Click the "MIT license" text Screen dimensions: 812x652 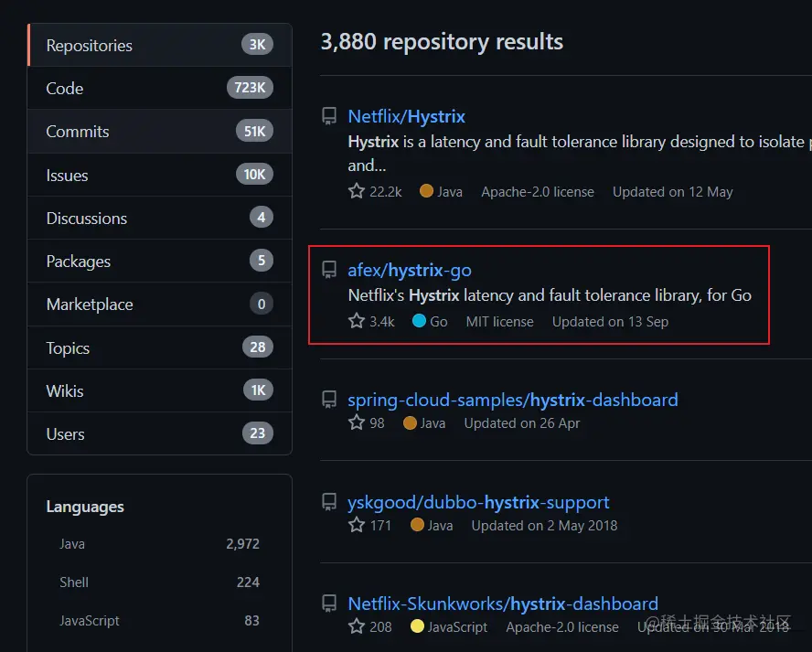click(500, 322)
